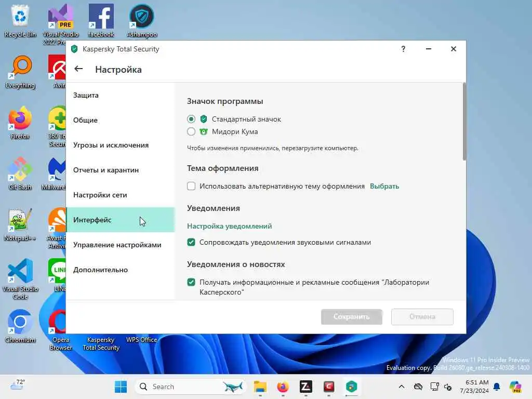
Task: Select Стандартный значок radio option
Action: coord(191,119)
